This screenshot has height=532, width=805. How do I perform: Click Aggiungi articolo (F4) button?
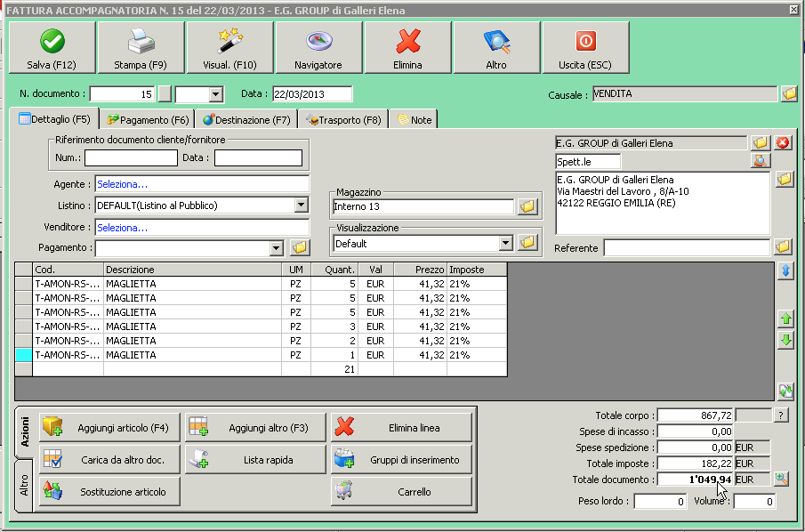click(110, 428)
